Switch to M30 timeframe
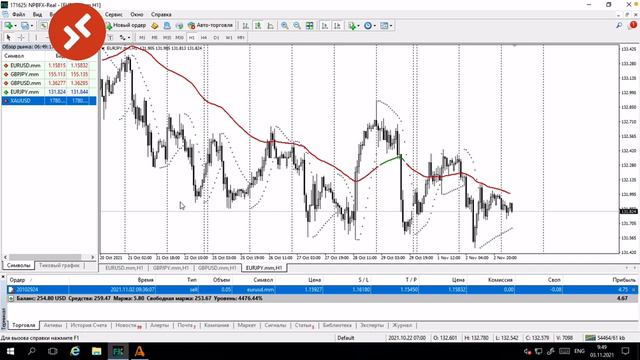Image resolution: width=640 pixels, height=360 pixels. pos(180,38)
